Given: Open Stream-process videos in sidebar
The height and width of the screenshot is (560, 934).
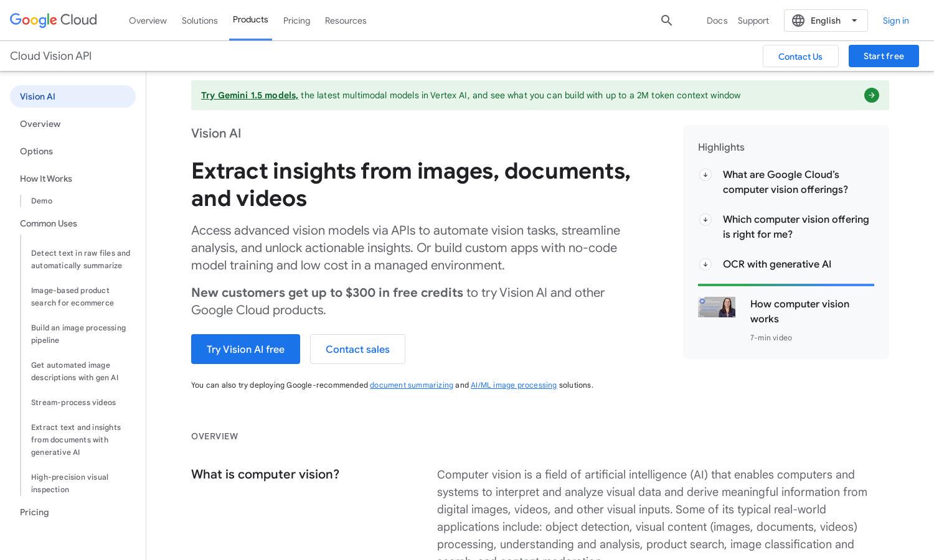Looking at the screenshot, I should [73, 403].
